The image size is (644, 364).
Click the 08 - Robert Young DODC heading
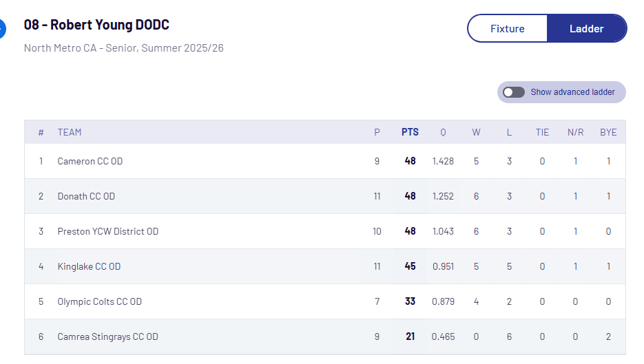(96, 25)
